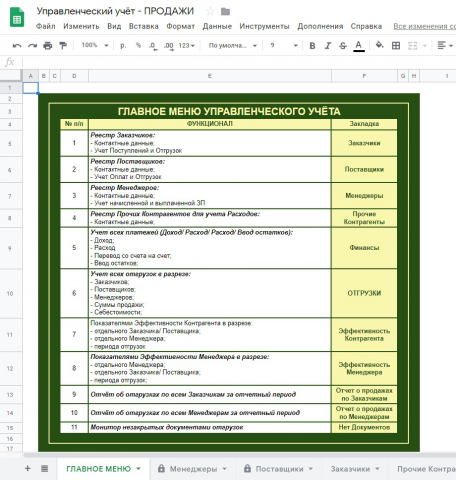
Task: Click the ОТГРУЗКИ bookmark cell
Action: click(x=364, y=293)
